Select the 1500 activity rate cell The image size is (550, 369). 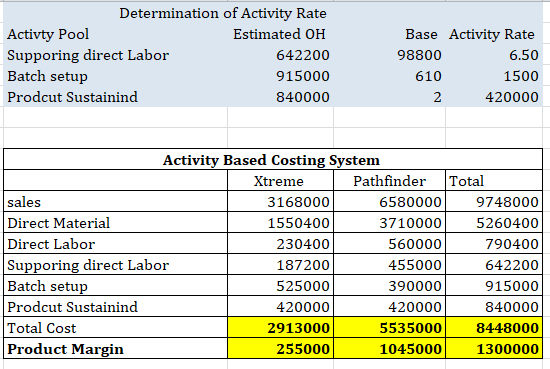pos(521,76)
